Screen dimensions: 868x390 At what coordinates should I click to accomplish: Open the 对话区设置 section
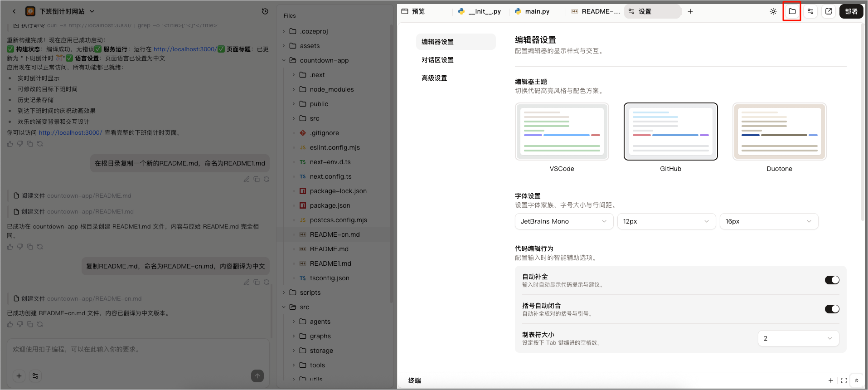point(456,60)
